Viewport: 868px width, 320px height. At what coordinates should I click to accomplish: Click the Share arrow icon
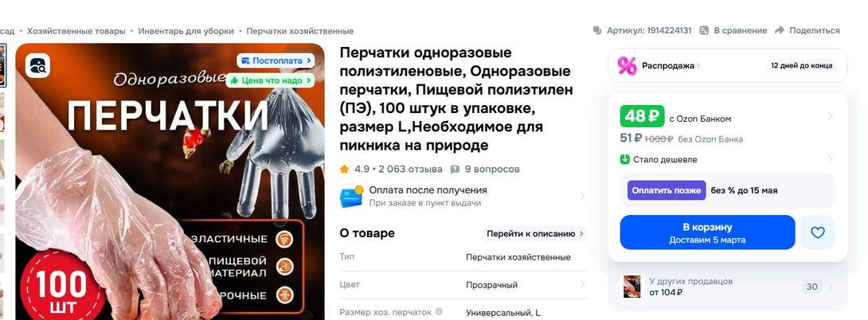780,30
